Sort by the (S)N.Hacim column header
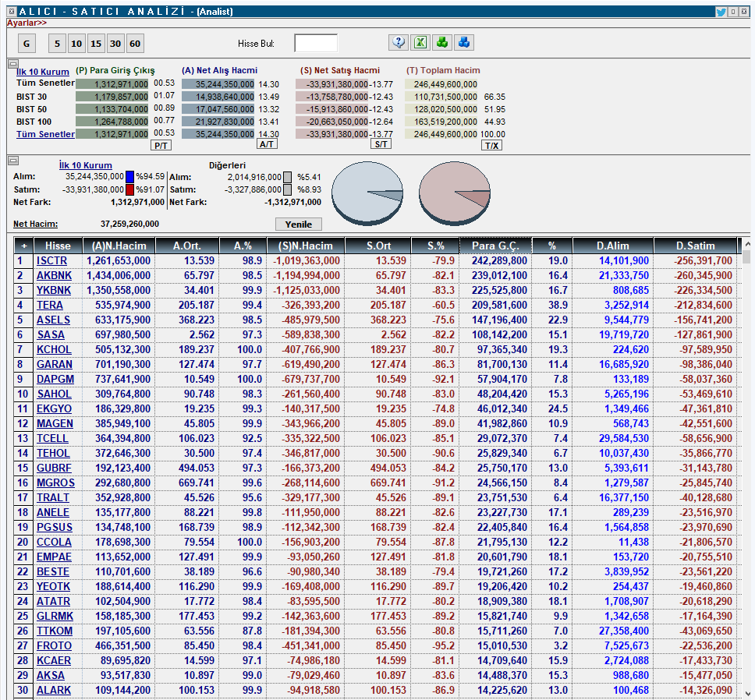Viewport: 755px width, 700px height. click(x=306, y=246)
